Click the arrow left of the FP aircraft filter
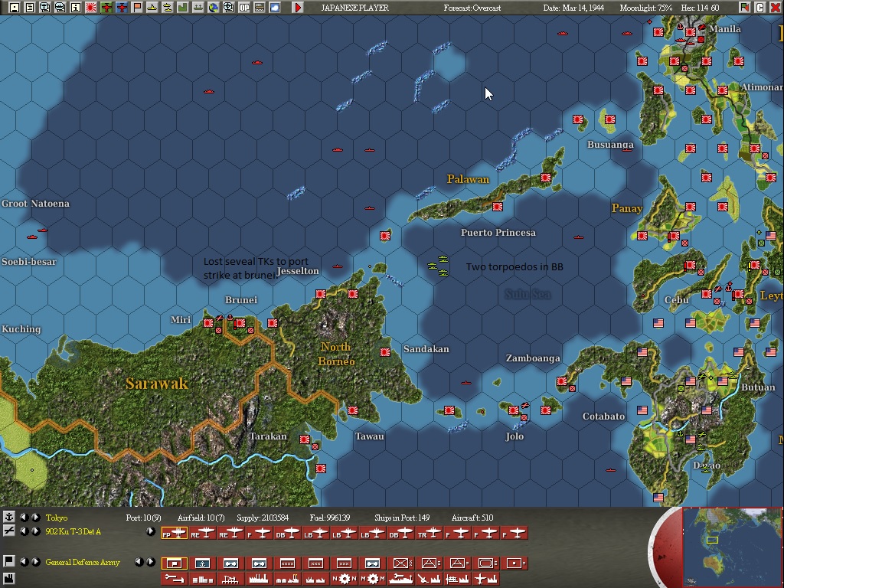The width and height of the screenshot is (882, 588). click(x=151, y=531)
